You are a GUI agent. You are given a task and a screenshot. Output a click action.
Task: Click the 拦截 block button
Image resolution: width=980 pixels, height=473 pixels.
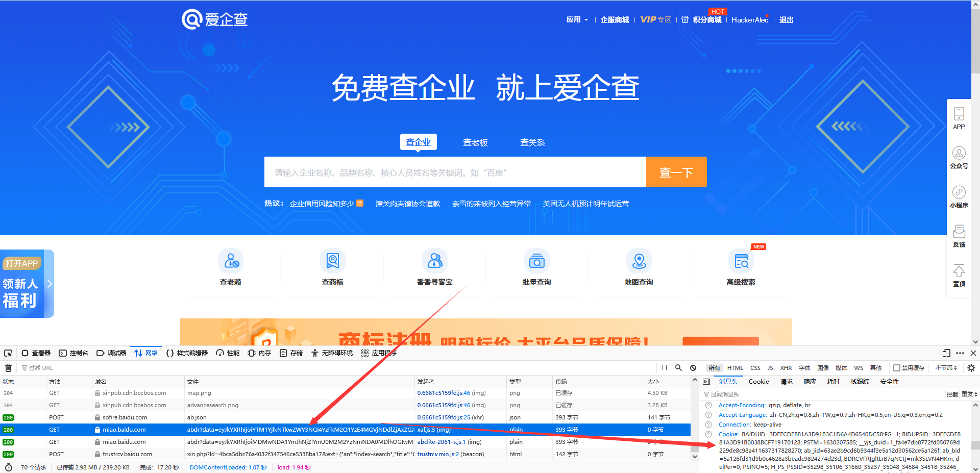[952, 394]
